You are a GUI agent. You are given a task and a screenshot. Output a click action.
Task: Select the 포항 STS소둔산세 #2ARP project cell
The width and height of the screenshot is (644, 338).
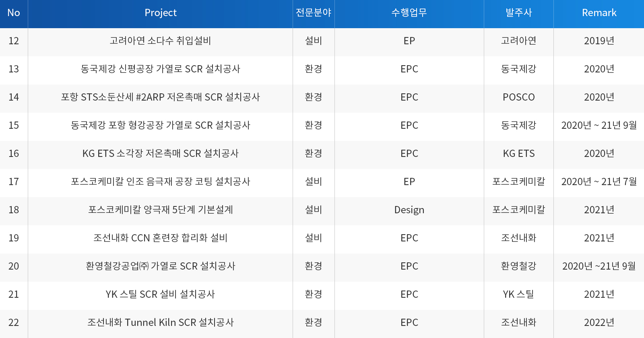[160, 97]
